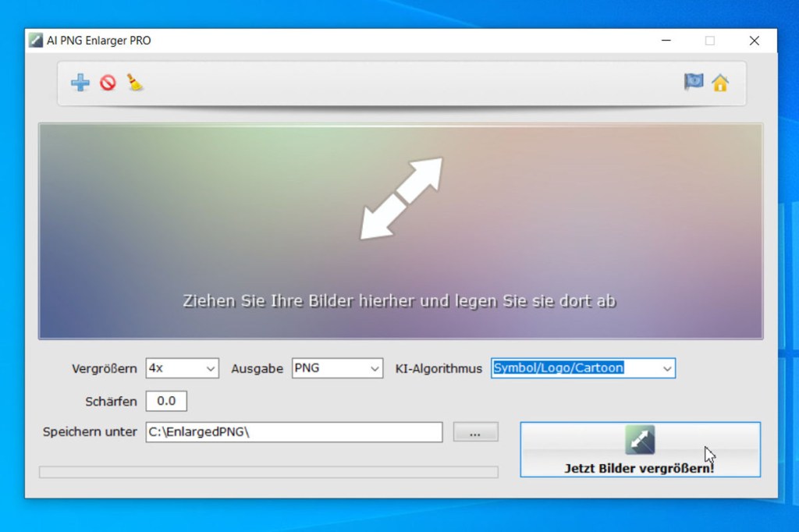
Task: Click the image drag-and-drop area
Action: click(x=400, y=232)
